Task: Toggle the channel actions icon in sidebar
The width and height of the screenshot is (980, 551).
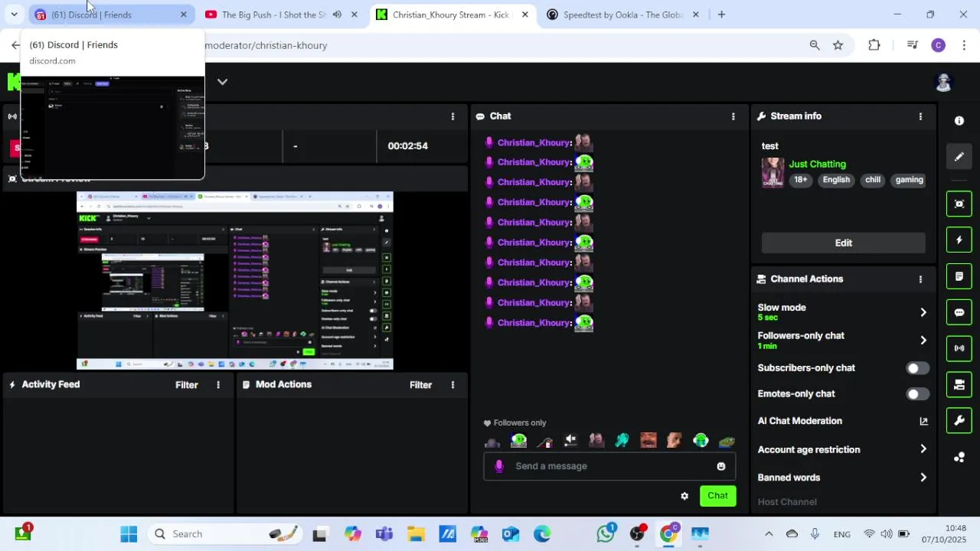Action: coord(959,384)
